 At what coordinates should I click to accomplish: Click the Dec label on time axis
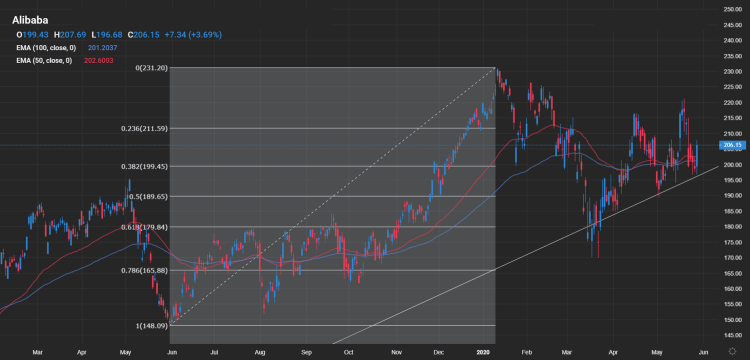[438, 352]
